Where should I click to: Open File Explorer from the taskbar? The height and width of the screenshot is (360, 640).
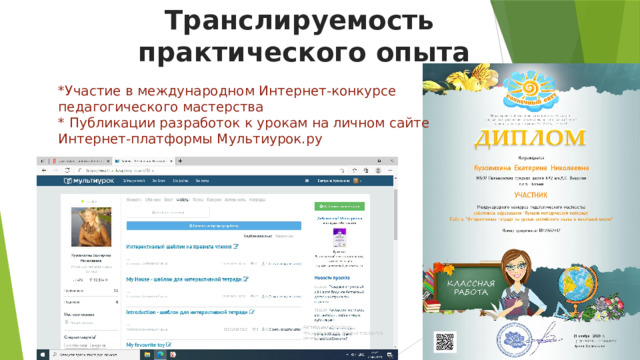click(147, 355)
